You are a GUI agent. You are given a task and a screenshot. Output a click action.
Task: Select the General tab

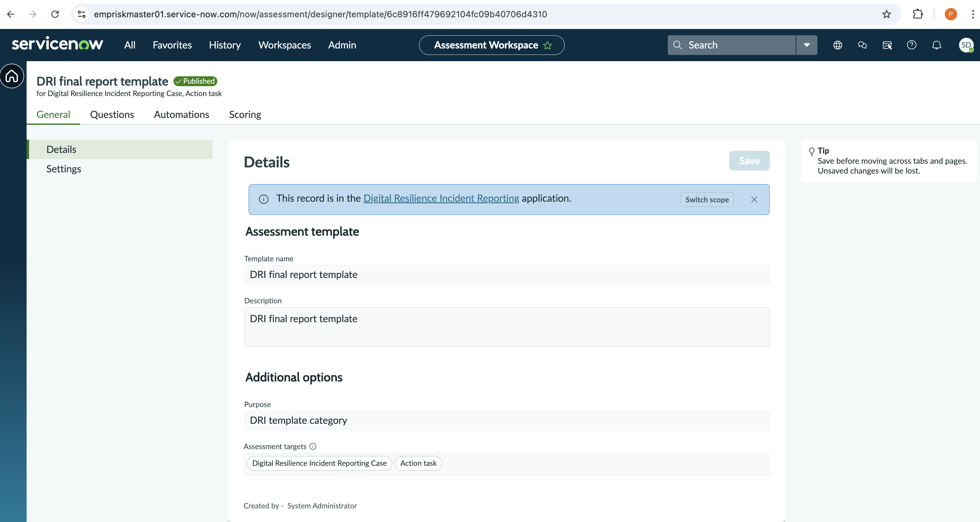tap(53, 114)
